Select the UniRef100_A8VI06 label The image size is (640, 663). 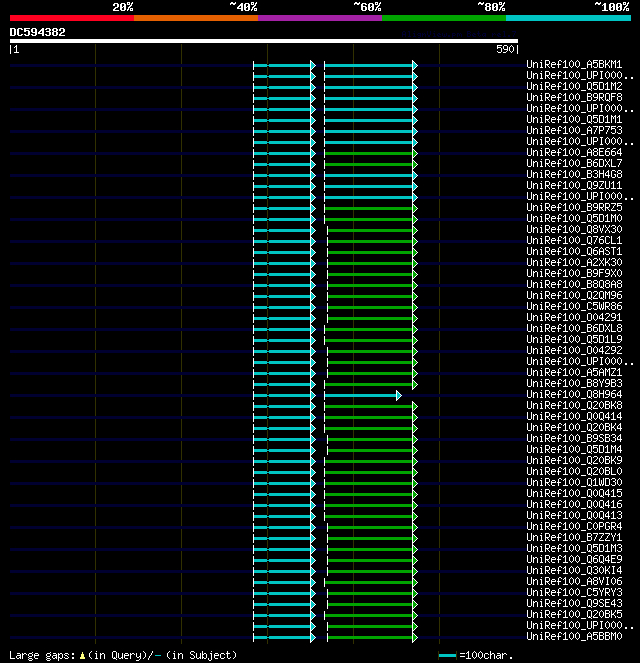[x=574, y=581]
